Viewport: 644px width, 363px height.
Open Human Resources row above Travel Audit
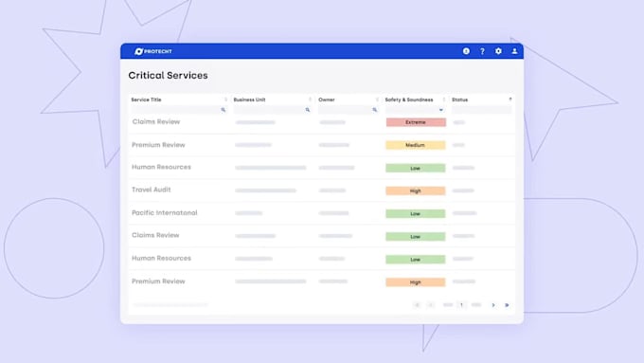click(161, 167)
